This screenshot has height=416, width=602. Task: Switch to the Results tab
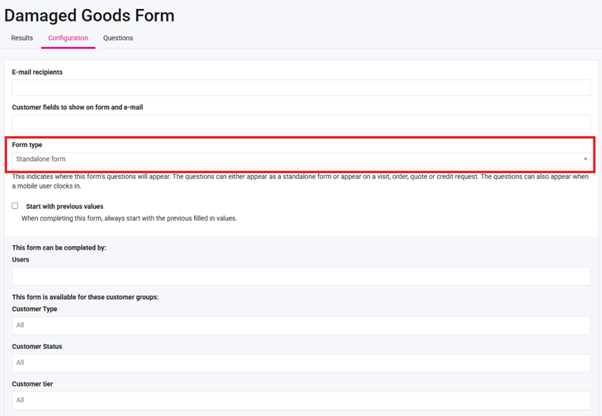point(22,38)
